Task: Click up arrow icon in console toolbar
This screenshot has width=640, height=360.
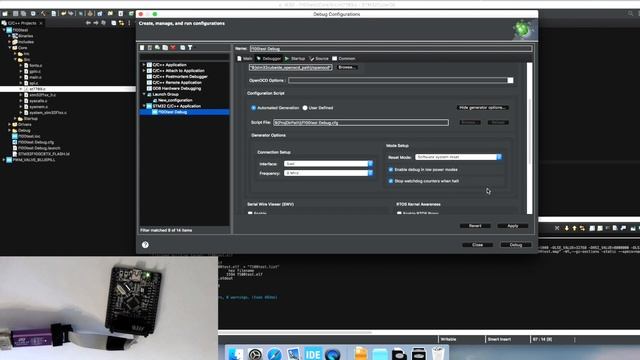Action: pos(574,228)
